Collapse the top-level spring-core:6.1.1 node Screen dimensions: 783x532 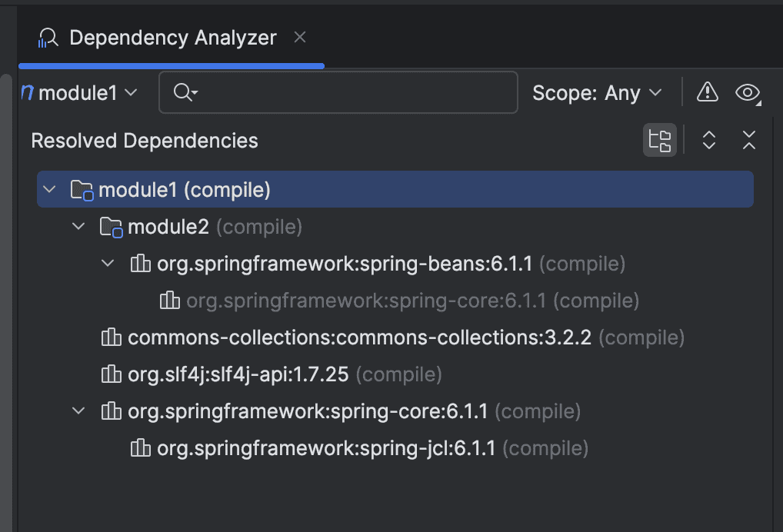(78, 411)
